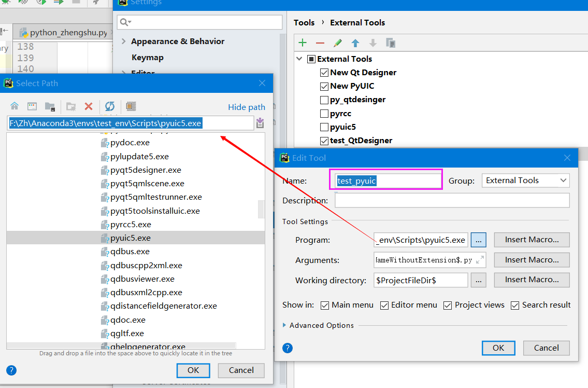Create new folder icon in Select Path
This screenshot has width=588, height=388.
(71, 107)
